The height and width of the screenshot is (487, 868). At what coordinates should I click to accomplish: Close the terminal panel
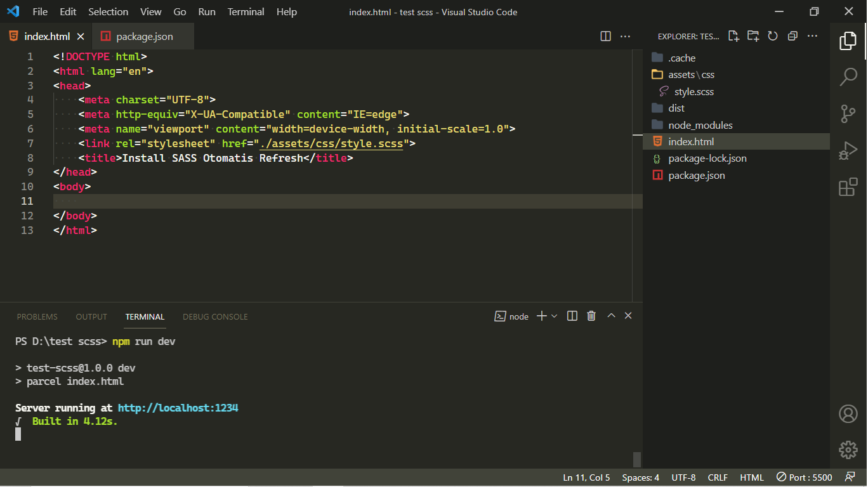click(x=628, y=316)
